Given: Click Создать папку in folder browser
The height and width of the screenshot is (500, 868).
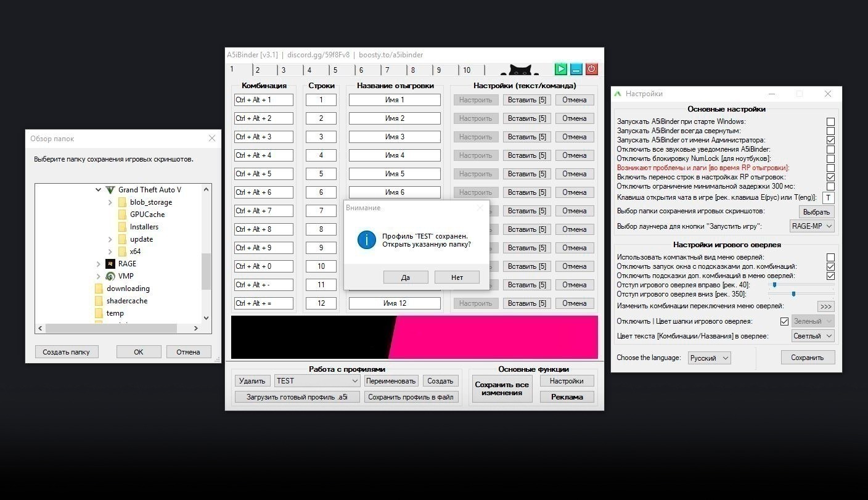Looking at the screenshot, I should [x=67, y=352].
